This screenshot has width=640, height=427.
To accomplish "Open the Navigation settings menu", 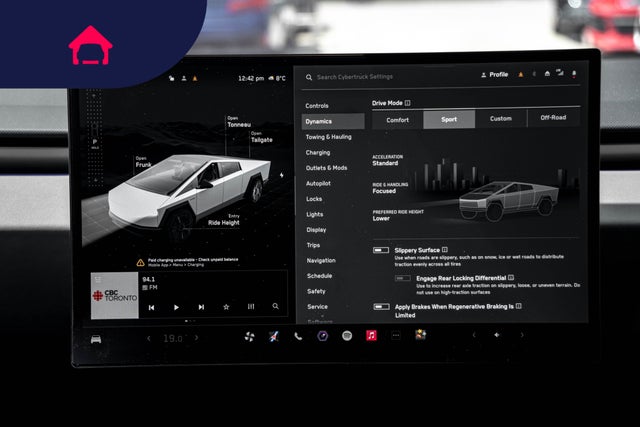I will click(x=321, y=260).
